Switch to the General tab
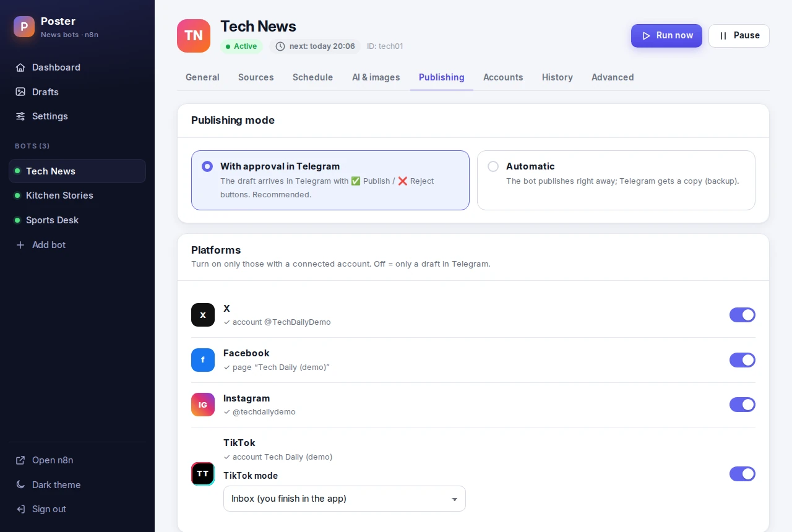Screen dimensions: 792x532 202,77
